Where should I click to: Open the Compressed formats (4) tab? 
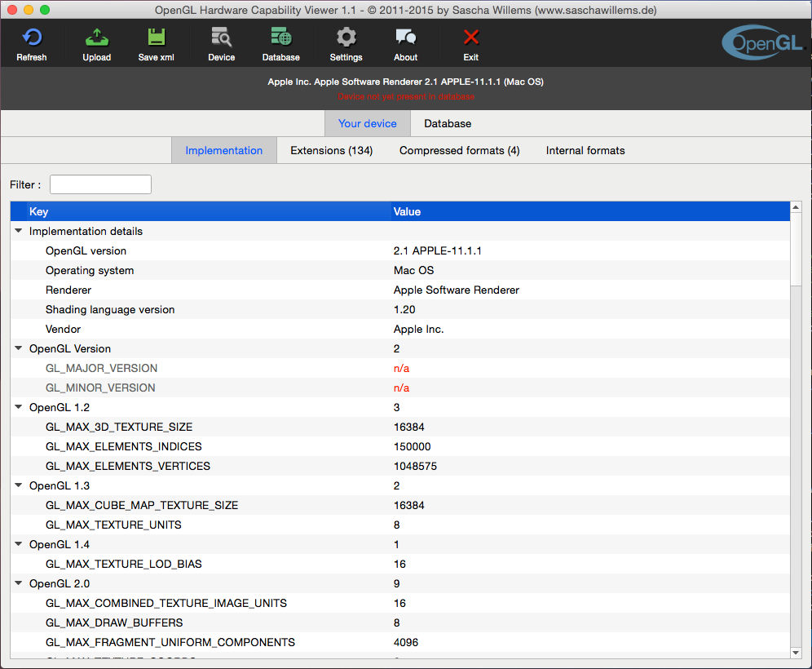coord(459,150)
